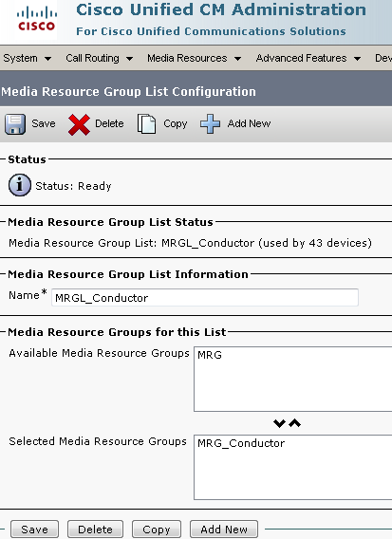Click the blue plus Add New icon
Image resolution: width=392 pixels, height=539 pixels.
[x=210, y=123]
